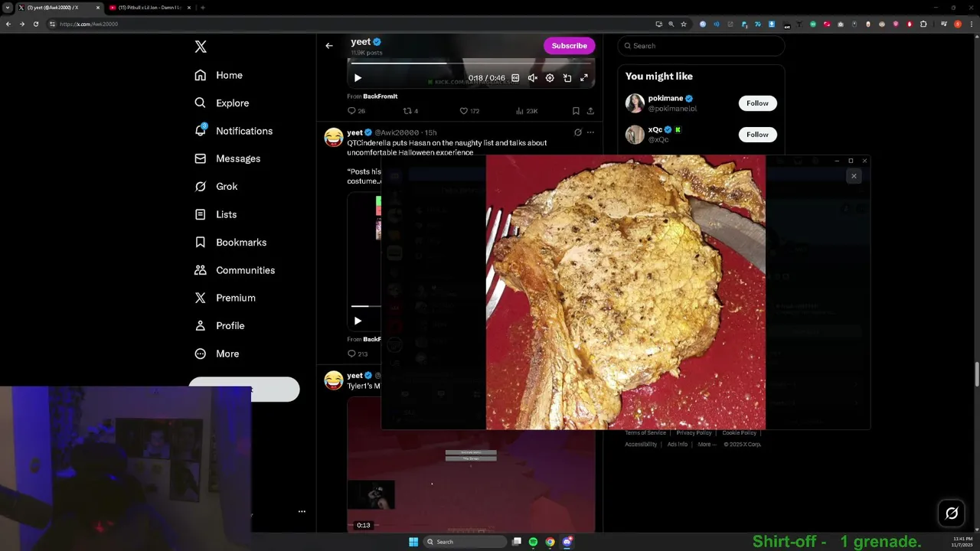Open account options three dots near webcam
The width and height of the screenshot is (980, 551).
tap(302, 511)
